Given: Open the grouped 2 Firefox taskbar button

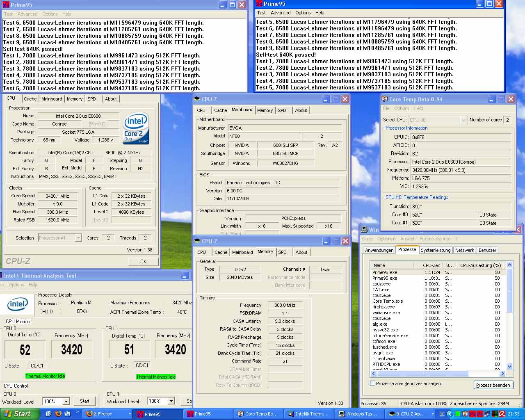Looking at the screenshot, I should click(107, 414).
